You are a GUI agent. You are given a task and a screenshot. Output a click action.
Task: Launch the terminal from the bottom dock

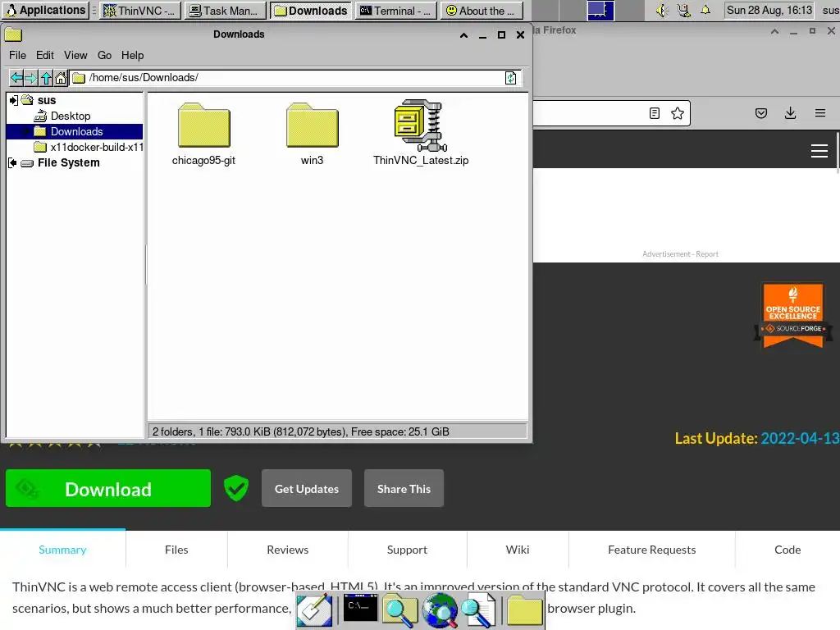(360, 608)
